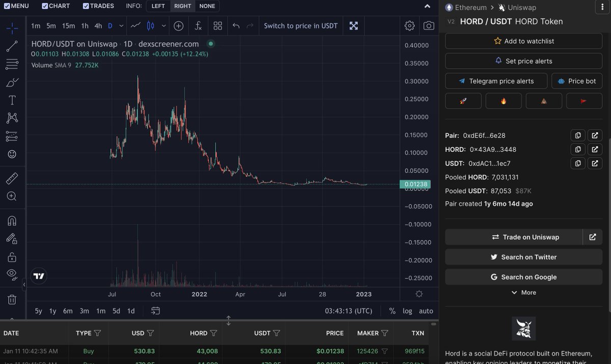Viewport: 611px width, 364px height.
Task: Toggle stay in drawing mode
Action: 12,239
